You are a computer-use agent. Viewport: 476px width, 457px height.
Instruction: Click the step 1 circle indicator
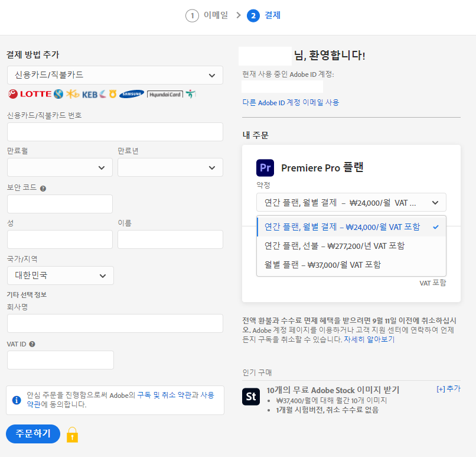(x=192, y=15)
